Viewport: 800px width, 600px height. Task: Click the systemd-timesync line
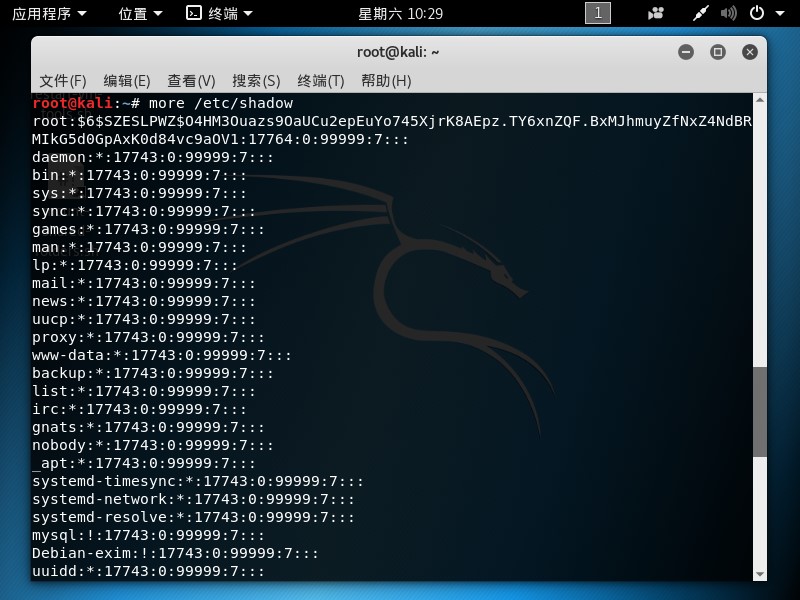pyautogui.click(x=198, y=481)
